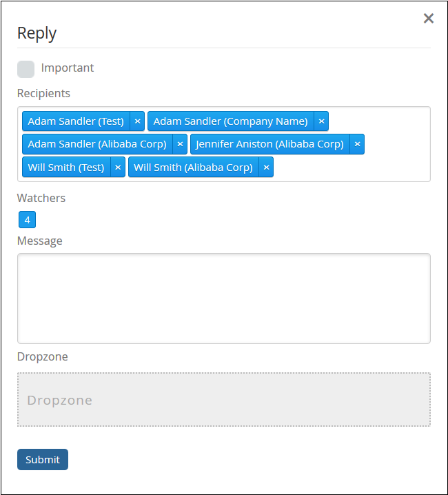Select the Adam Sandler (Company Name) tag label
Screen dimensions: 448x495
[x=230, y=121]
